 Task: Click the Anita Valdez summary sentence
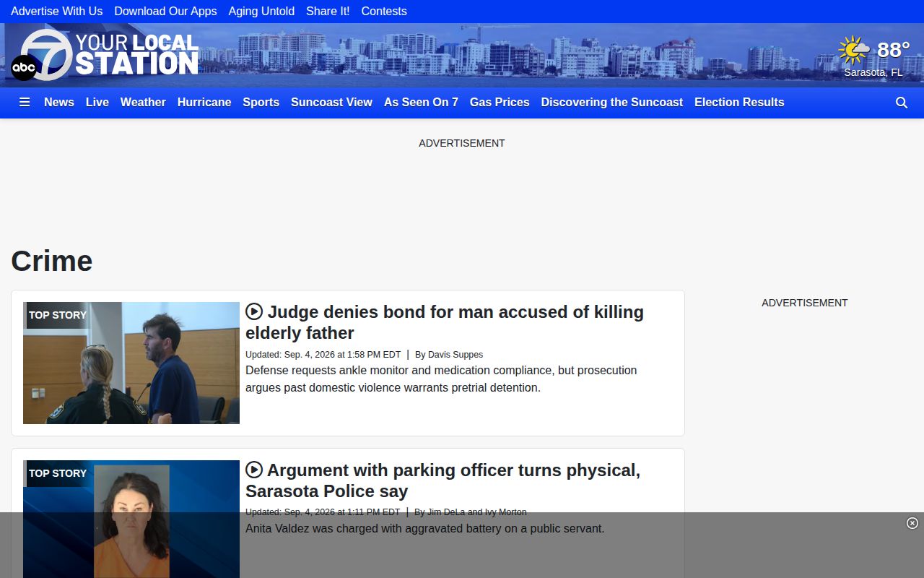click(425, 528)
